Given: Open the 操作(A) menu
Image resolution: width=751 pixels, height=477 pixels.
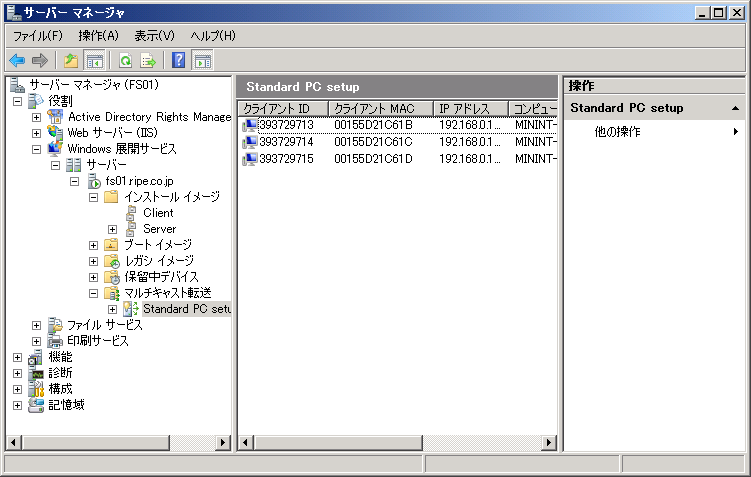Looking at the screenshot, I should [x=98, y=36].
